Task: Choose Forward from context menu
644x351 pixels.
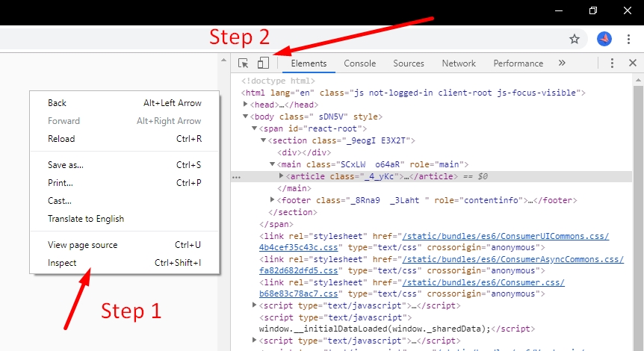Action: 125,121
